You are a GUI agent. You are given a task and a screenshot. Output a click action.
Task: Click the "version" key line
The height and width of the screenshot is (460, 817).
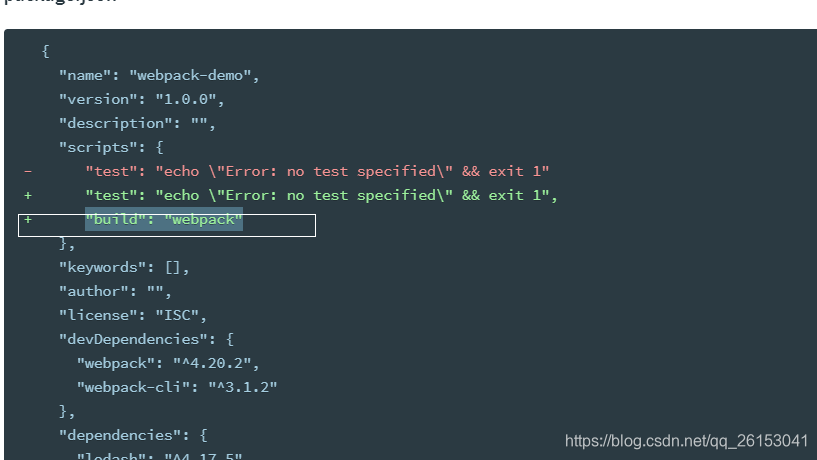click(x=141, y=100)
